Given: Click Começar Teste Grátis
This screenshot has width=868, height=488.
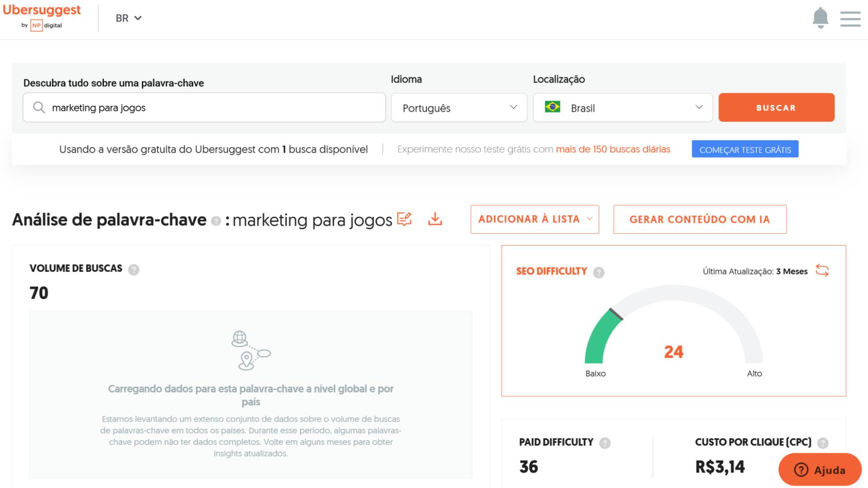Looking at the screenshot, I should 745,149.
